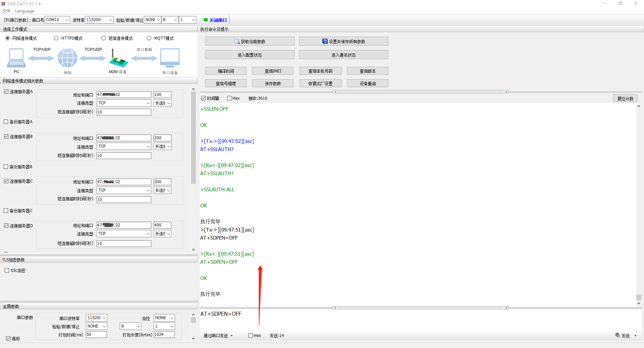644x348 pixels.
Task: Click the network globe icon
Action: click(67, 58)
